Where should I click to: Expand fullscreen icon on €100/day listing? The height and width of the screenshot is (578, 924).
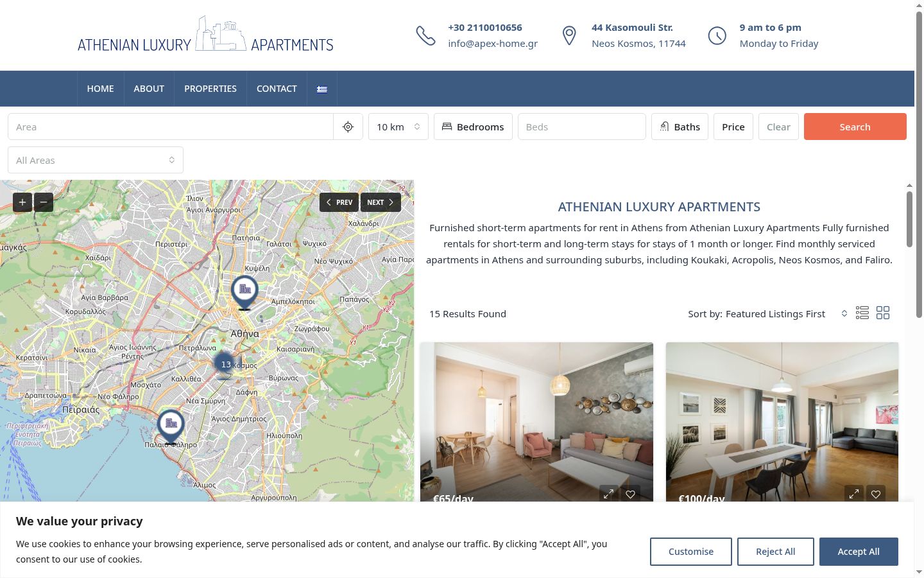(854, 493)
